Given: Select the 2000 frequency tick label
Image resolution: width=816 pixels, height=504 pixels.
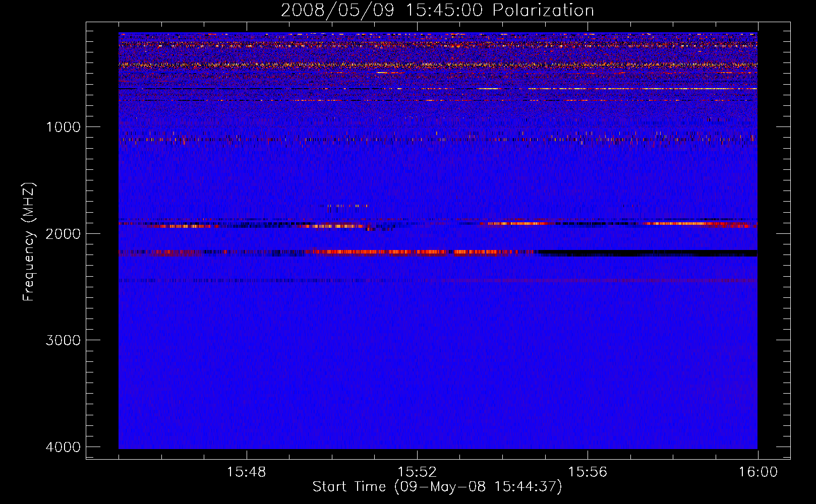Looking at the screenshot, I should point(63,233).
